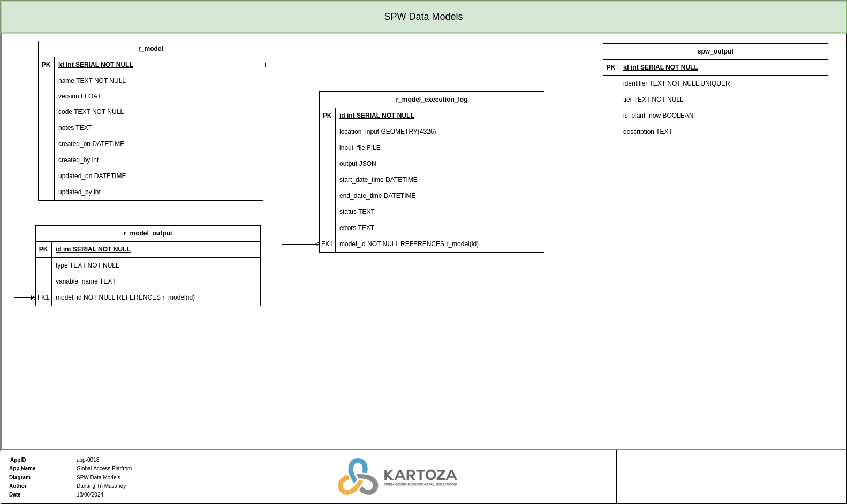Select the type TEXT NOT NULL field

tap(156, 265)
